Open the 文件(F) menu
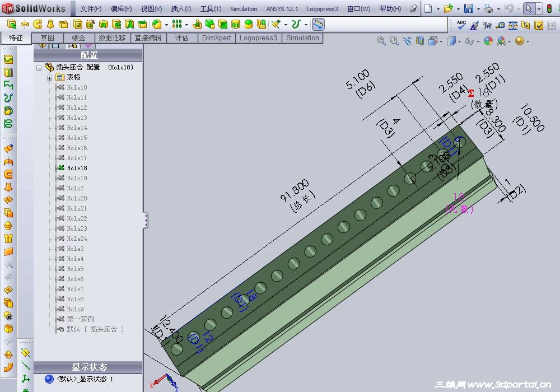560x392 pixels. 91,8
